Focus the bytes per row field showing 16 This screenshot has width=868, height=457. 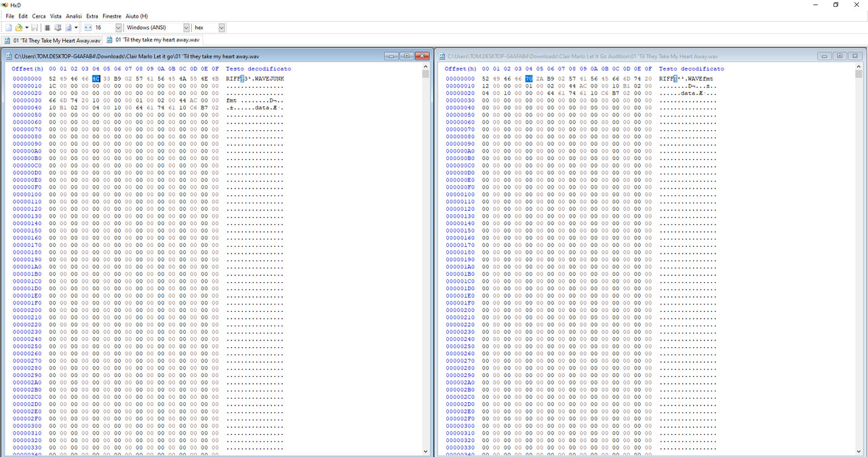tap(104, 28)
